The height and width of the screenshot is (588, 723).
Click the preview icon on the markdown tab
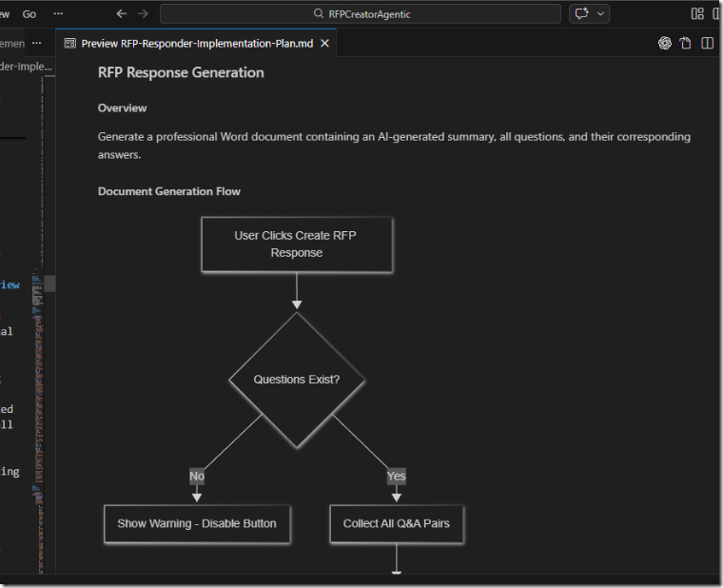click(x=70, y=44)
